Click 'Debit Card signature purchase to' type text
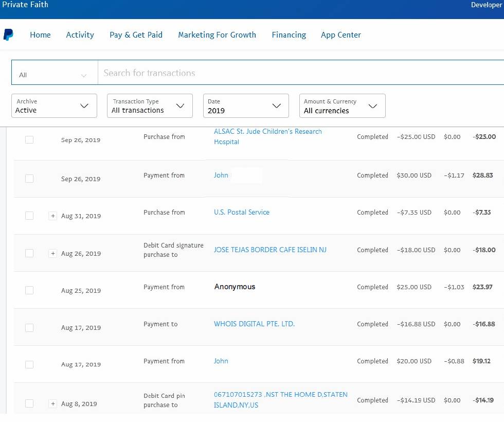 [x=174, y=250]
